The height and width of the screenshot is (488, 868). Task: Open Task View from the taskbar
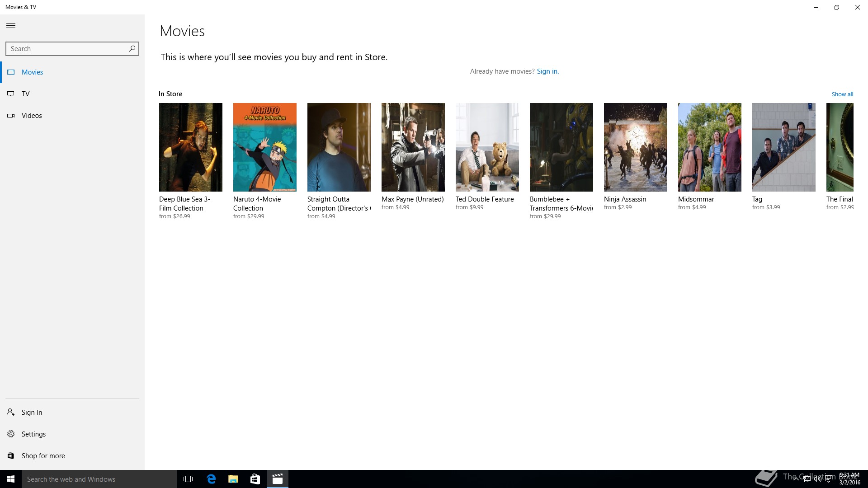point(188,479)
